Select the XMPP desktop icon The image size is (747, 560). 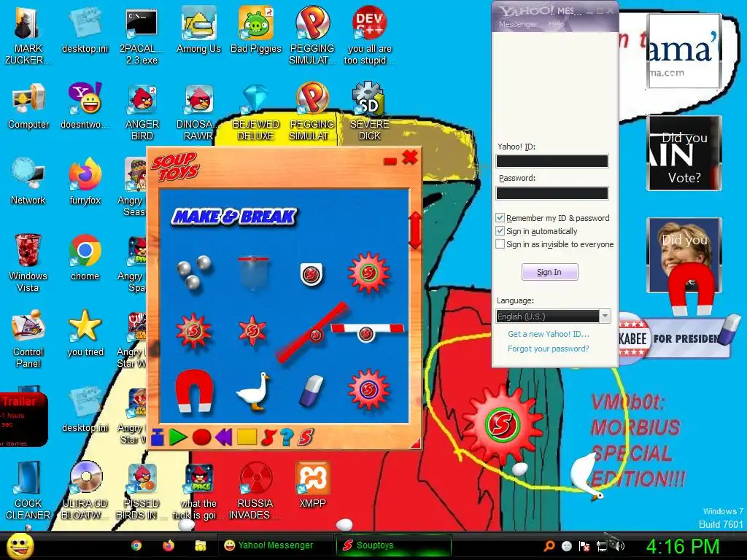[312, 485]
